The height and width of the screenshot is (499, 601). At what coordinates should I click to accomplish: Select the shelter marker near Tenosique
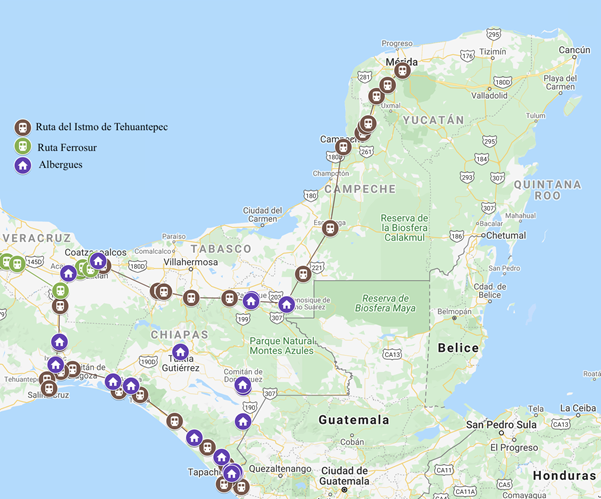pyautogui.click(x=287, y=304)
